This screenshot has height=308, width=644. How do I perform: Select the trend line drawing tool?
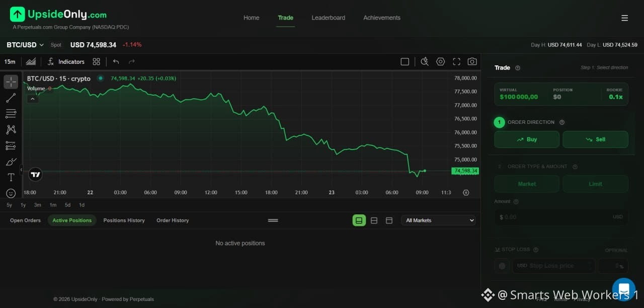(11, 98)
